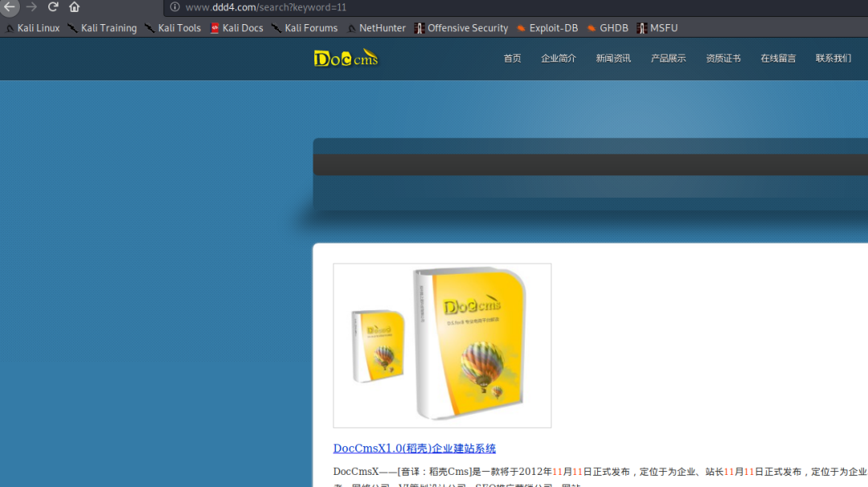Click the dark banner bar below header

click(x=591, y=165)
